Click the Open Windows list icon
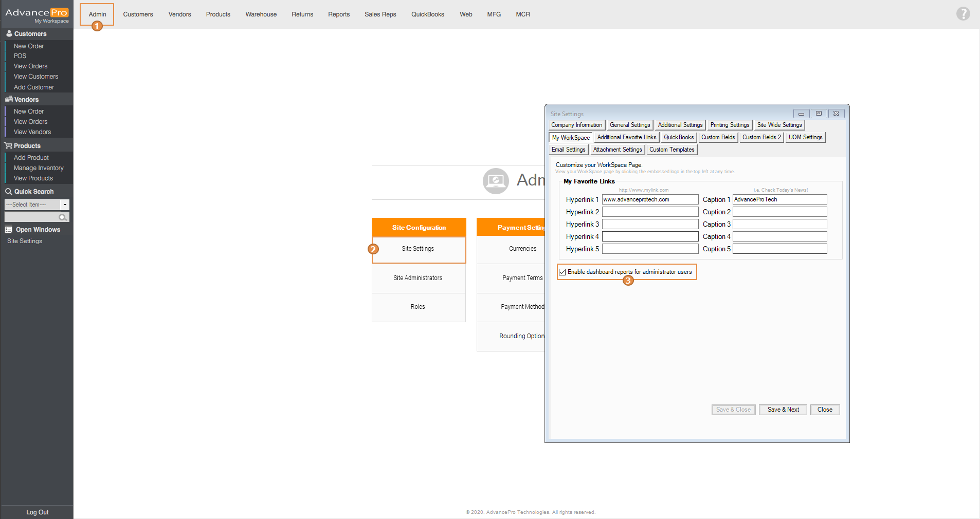 pos(9,230)
